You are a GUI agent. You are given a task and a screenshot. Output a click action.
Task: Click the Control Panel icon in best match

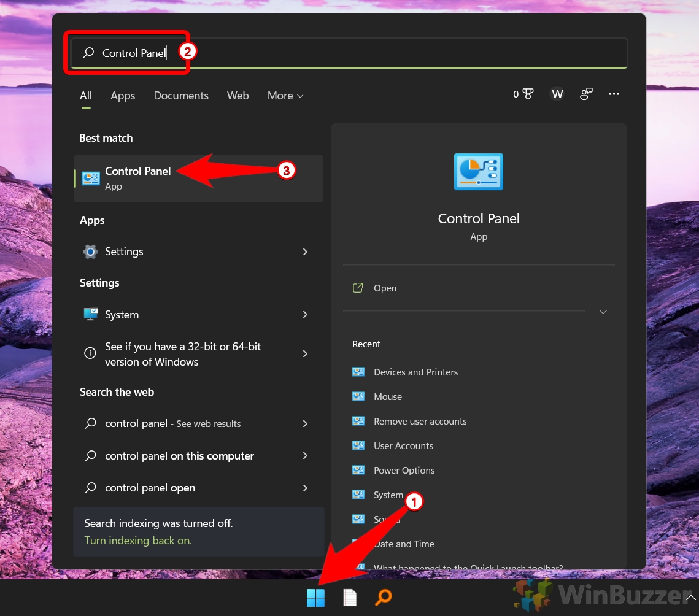(x=91, y=179)
